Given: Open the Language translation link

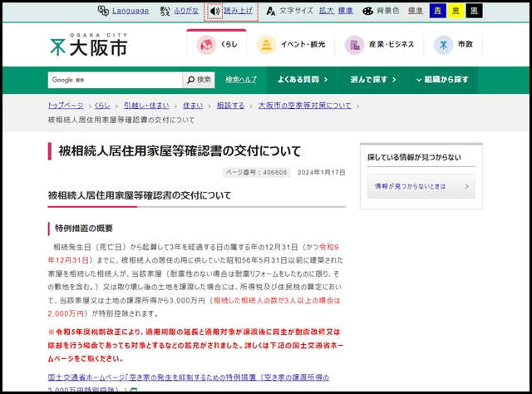Looking at the screenshot, I should 131,11.
